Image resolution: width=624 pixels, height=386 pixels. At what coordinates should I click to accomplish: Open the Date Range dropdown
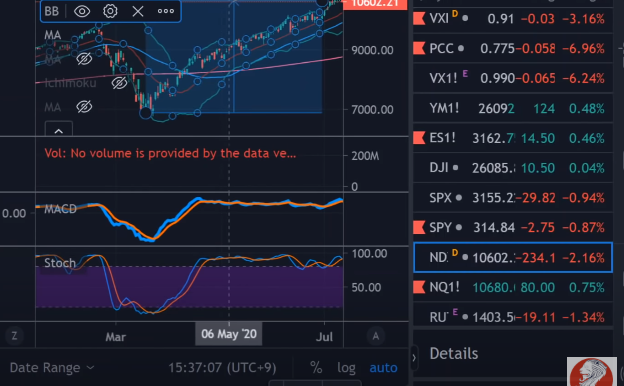52,368
